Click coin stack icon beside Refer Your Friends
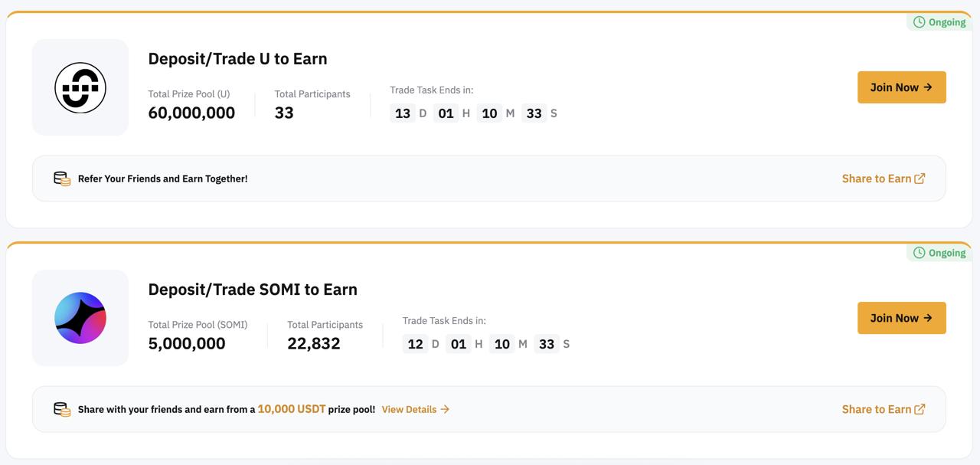980x465 pixels. coord(62,178)
